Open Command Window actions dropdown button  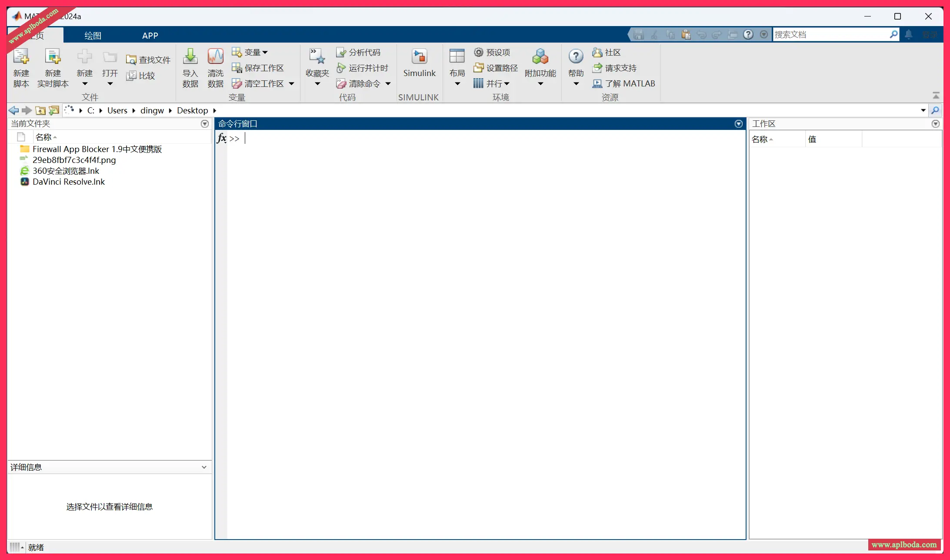[738, 124]
